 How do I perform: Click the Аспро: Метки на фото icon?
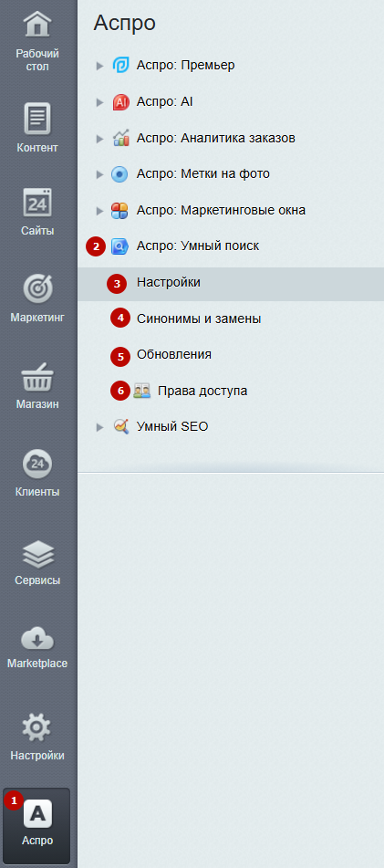pos(120,174)
